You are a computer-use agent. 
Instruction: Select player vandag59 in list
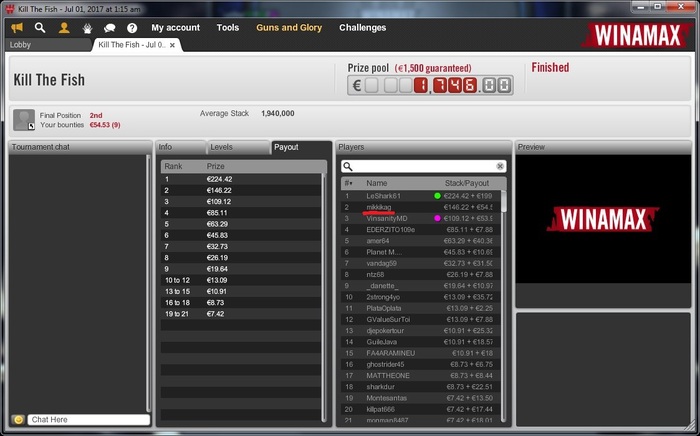(x=421, y=263)
